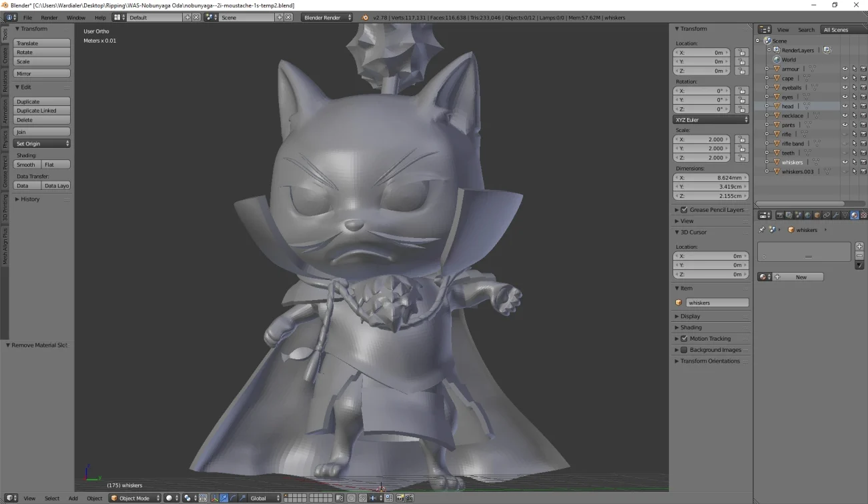Open the Texture properties tab (checker icon)
The image size is (868, 504).
tap(864, 215)
